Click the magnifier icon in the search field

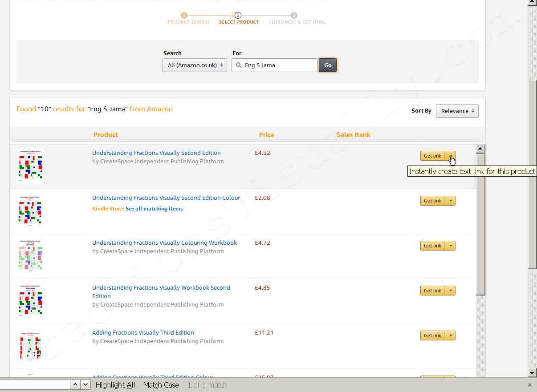(238, 65)
